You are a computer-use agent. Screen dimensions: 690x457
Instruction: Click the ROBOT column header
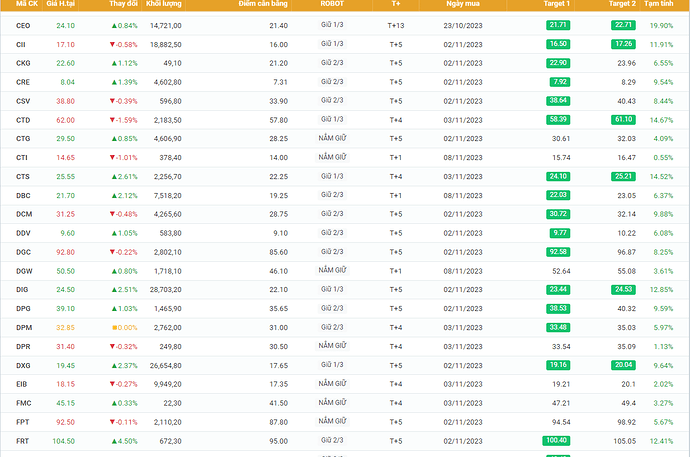coord(332,4)
